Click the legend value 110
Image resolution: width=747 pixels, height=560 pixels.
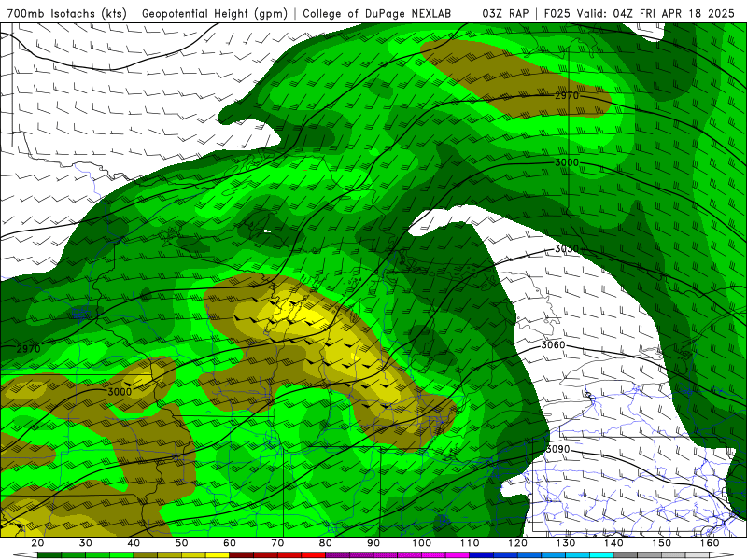click(x=470, y=543)
